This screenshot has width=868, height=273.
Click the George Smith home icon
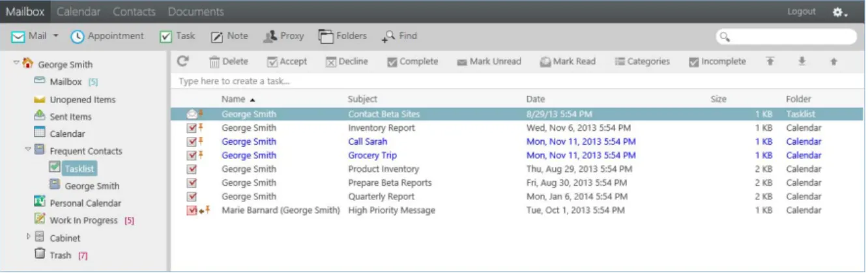pos(27,63)
